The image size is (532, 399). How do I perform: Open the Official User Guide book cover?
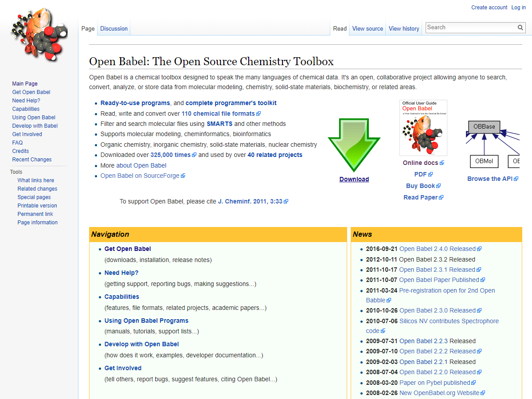tap(423, 127)
